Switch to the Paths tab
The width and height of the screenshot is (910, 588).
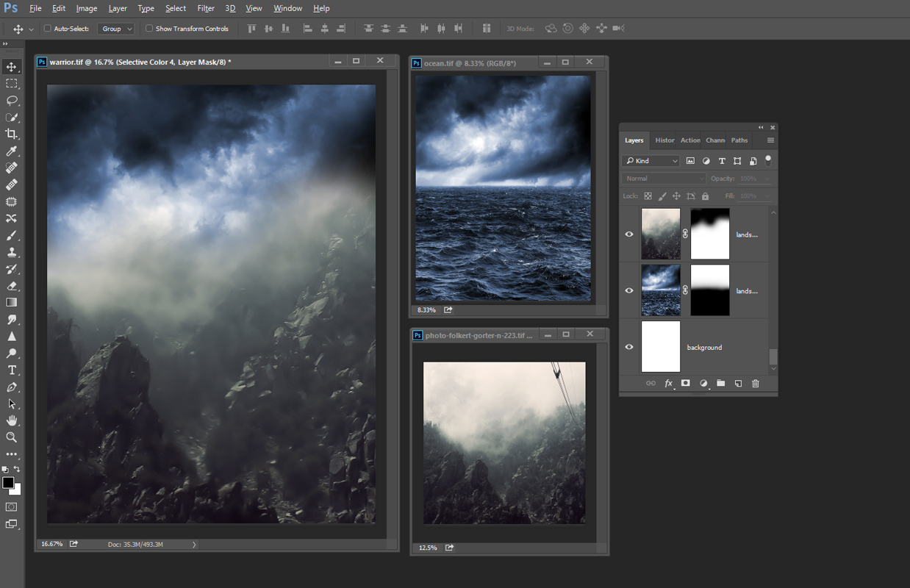pos(739,140)
